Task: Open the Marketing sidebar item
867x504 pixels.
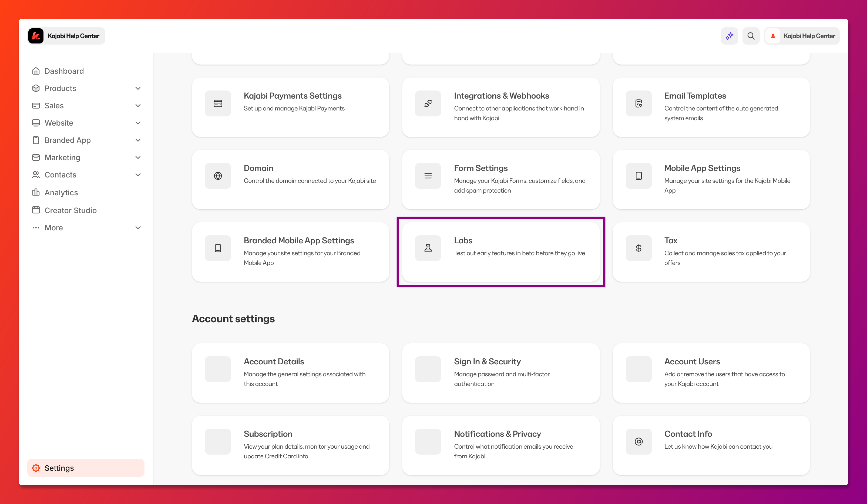Action: pyautogui.click(x=86, y=157)
